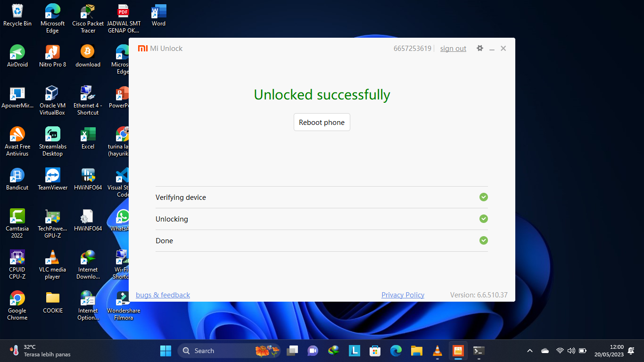The image size is (644, 362).
Task: Sign out of the Mi account
Action: pos(453,49)
